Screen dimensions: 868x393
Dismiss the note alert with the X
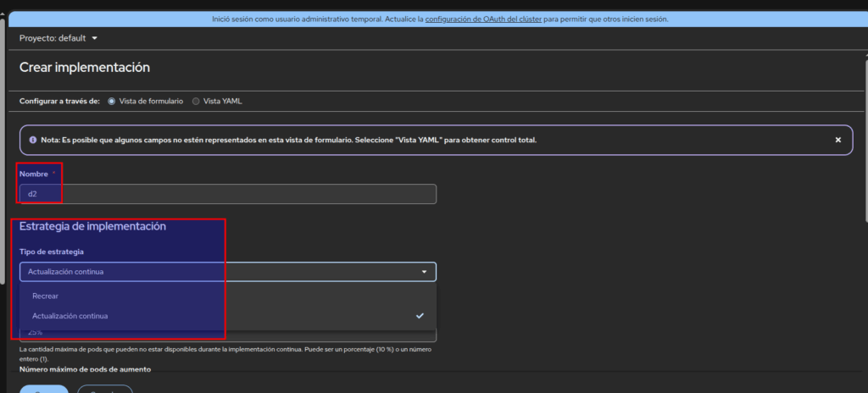pyautogui.click(x=837, y=140)
